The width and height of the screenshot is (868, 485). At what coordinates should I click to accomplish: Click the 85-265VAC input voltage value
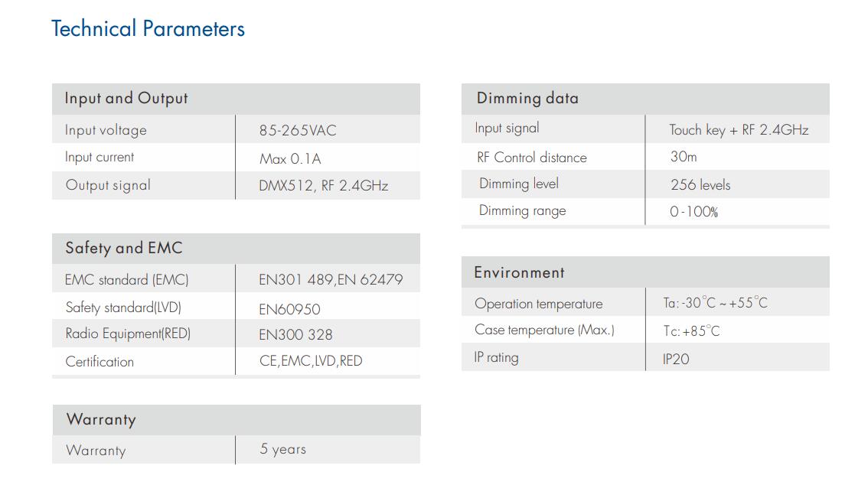pyautogui.click(x=298, y=131)
